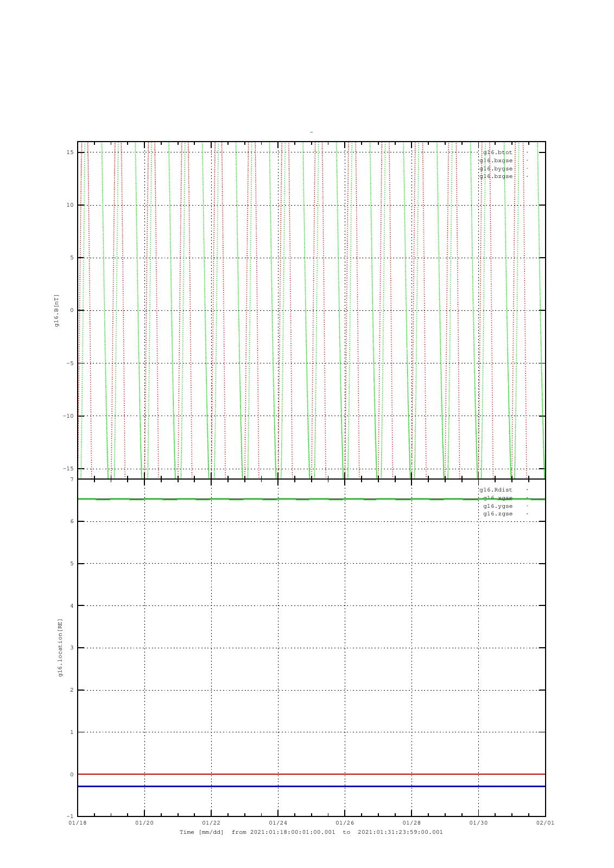
Task: Click the g16.ygse legend entry
Action: click(498, 506)
